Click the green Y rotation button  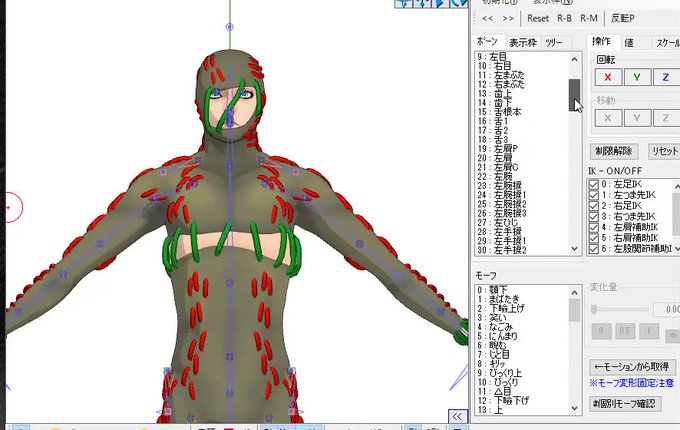(x=637, y=77)
